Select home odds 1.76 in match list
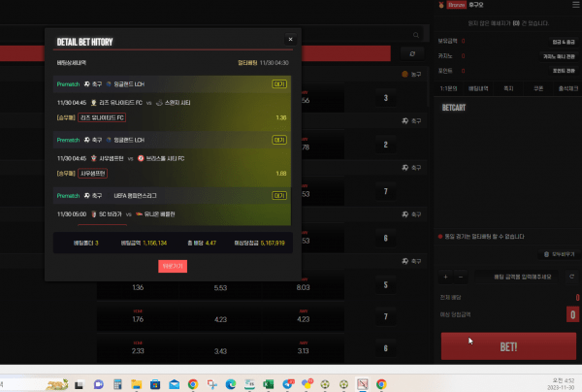The height and width of the screenshot is (392, 582). point(138,319)
